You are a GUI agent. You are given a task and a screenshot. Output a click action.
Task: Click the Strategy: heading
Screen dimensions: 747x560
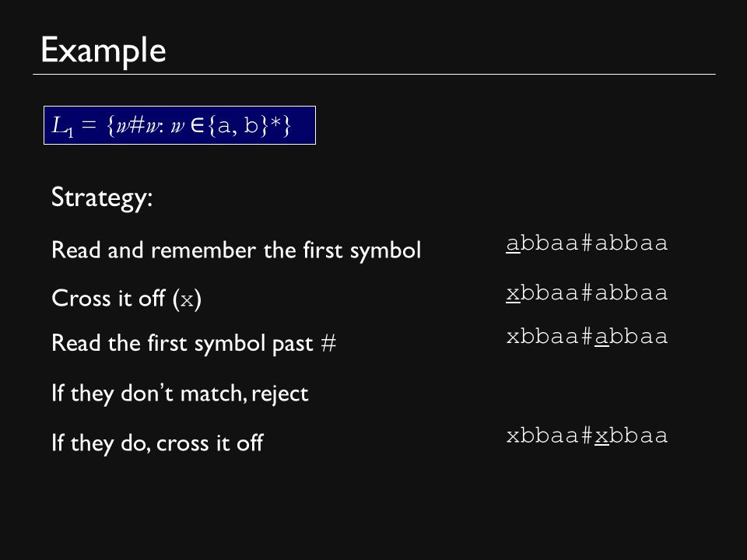coord(102,198)
